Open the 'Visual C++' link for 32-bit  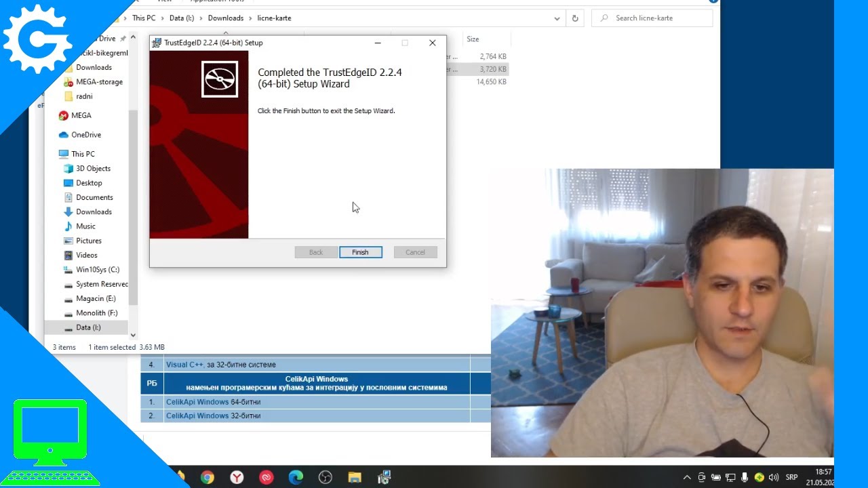click(184, 365)
